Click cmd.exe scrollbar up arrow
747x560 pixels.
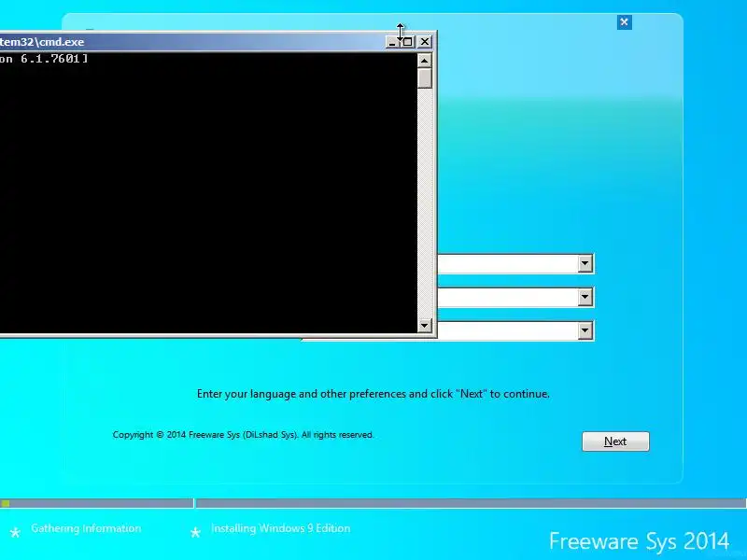click(x=424, y=61)
